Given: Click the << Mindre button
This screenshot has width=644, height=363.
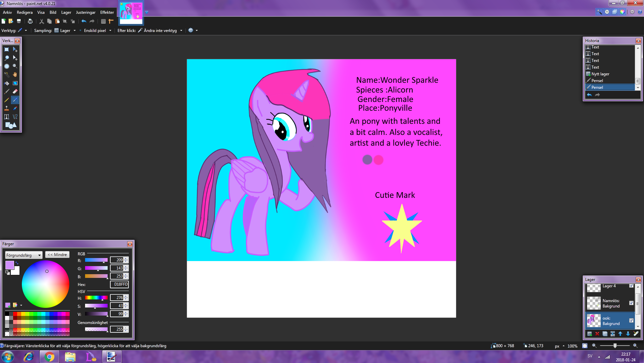Looking at the screenshot, I should coord(58,255).
